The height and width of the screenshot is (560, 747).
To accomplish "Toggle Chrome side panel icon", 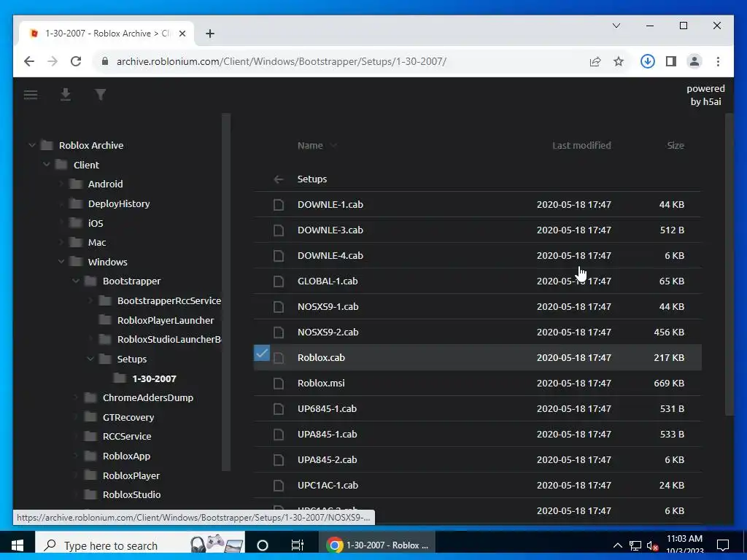I will [671, 61].
